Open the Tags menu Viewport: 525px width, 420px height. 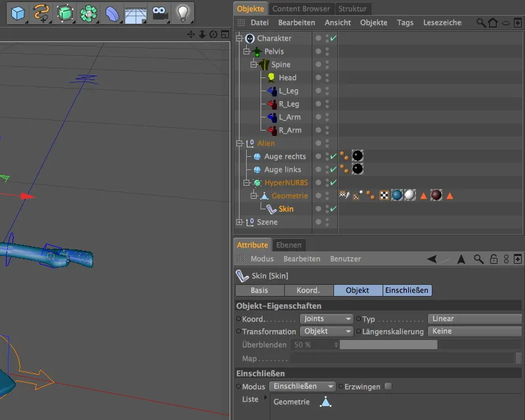[x=405, y=23]
